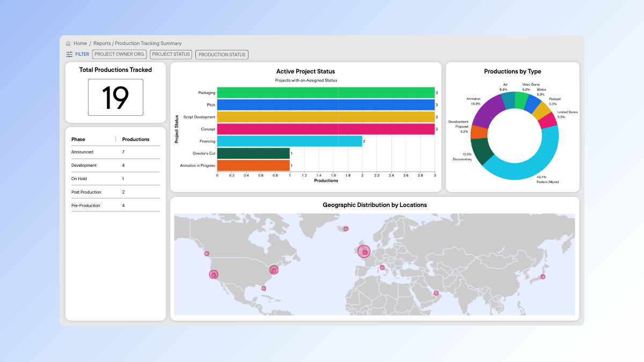Select the Pre-Production phase row
644x362 pixels.
pos(115,206)
